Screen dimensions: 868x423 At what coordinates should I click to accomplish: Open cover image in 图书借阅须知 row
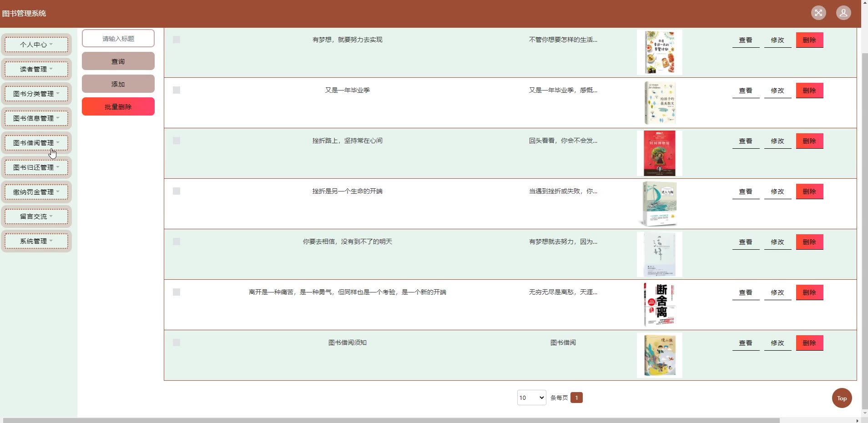tap(660, 355)
